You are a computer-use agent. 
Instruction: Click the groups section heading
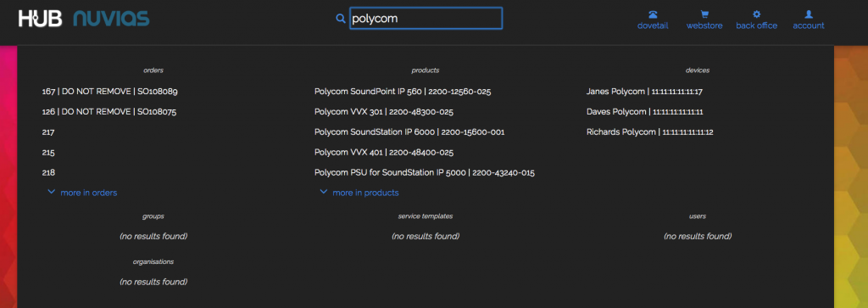pos(153,216)
